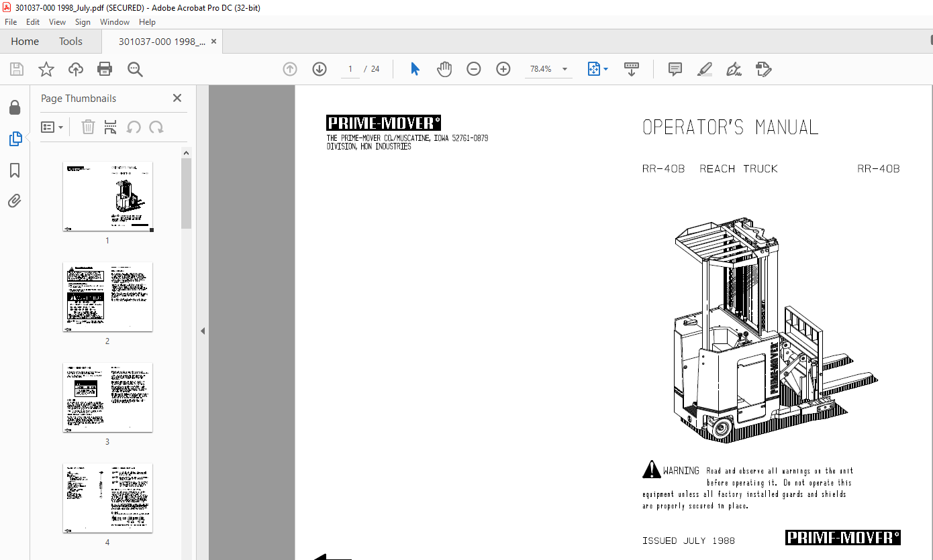Toggle the Page Thumbnails panel icon
The height and width of the screenshot is (560, 933).
[15, 139]
